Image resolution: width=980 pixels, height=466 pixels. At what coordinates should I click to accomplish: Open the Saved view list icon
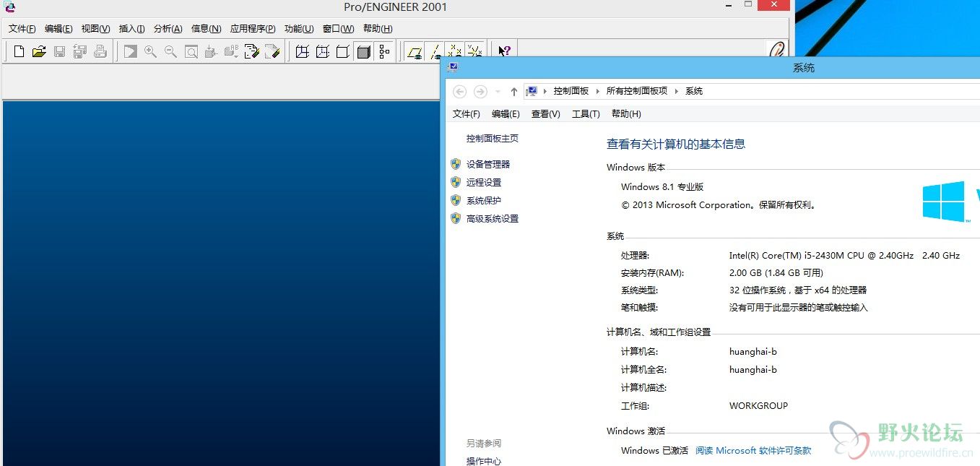pyautogui.click(x=231, y=51)
